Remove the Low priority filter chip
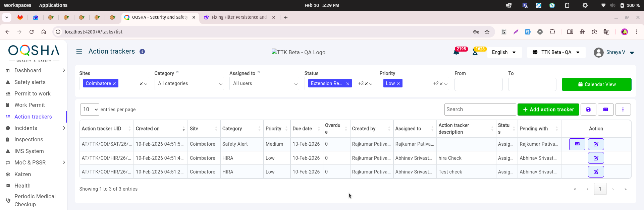 398,84
